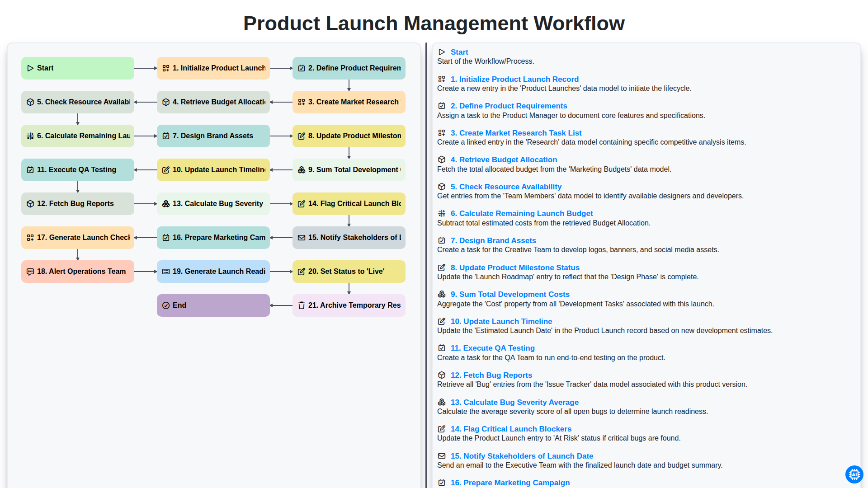Image resolution: width=868 pixels, height=488 pixels.
Task: Click the play icon in Start node
Action: (30, 68)
